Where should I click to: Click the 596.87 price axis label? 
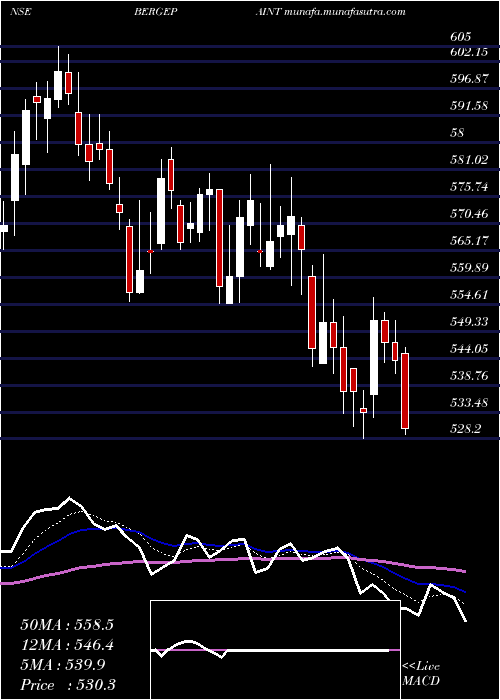469,79
